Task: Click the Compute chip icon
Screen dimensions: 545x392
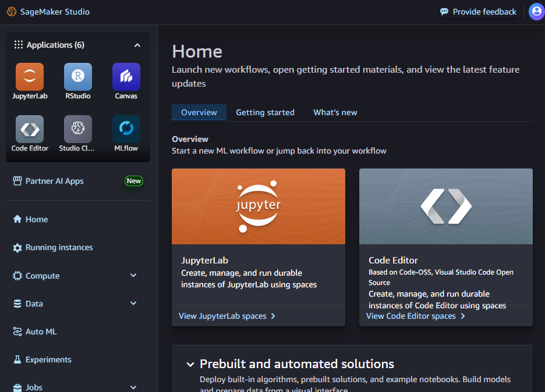Action: (x=17, y=276)
